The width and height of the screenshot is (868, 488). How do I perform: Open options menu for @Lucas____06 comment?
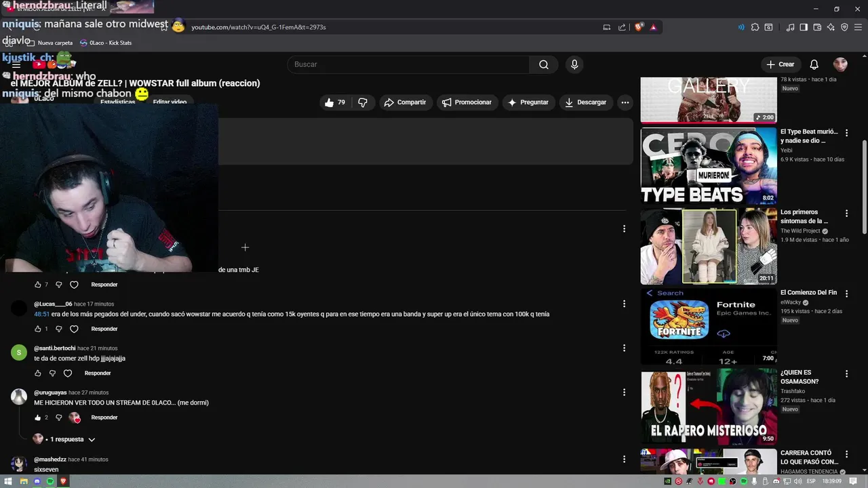coord(624,304)
